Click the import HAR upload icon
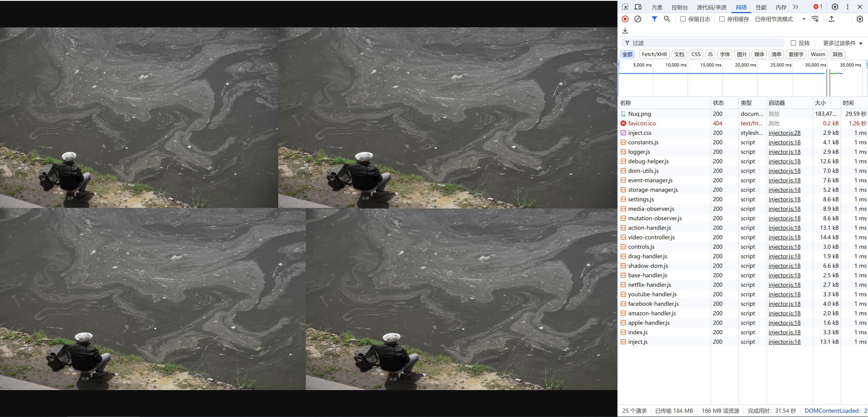This screenshot has height=417, width=868. (832, 19)
